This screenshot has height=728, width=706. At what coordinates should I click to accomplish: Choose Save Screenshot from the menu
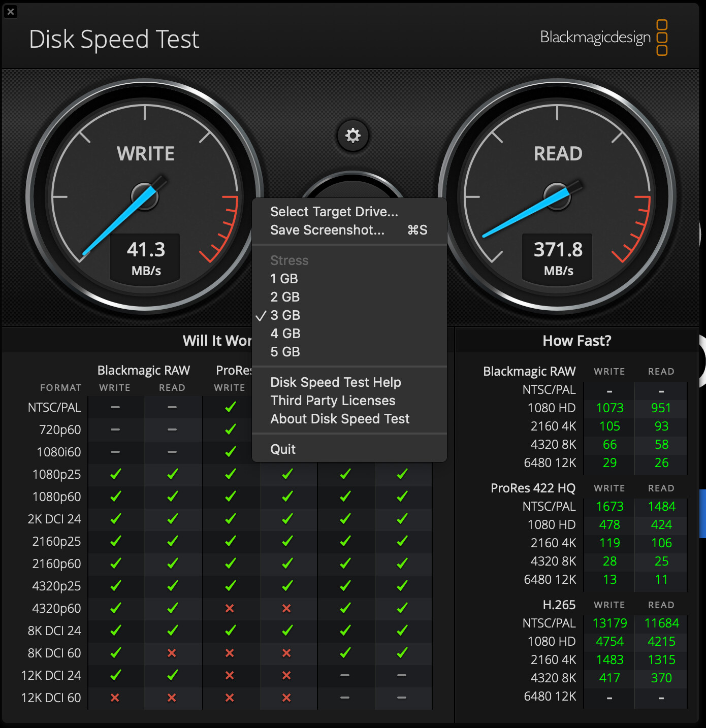[327, 230]
